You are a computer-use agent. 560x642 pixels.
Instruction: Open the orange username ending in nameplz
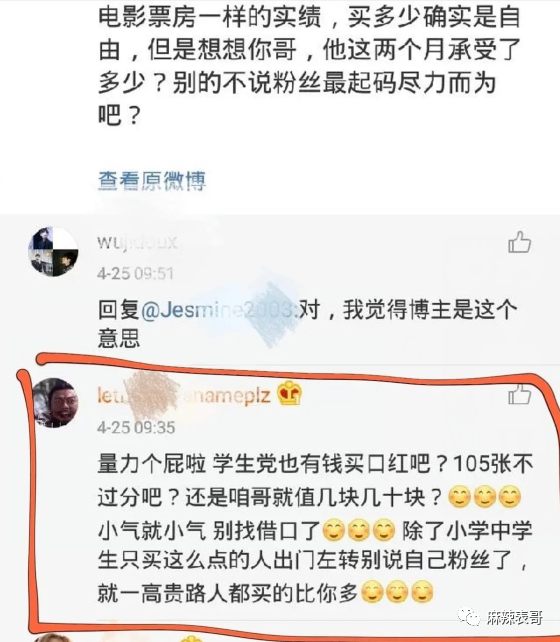point(184,396)
